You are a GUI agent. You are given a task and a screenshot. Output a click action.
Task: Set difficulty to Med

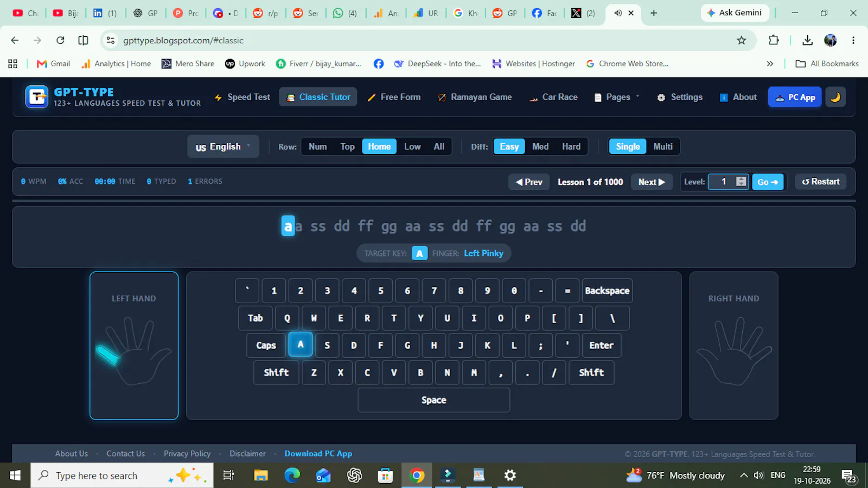(540, 146)
